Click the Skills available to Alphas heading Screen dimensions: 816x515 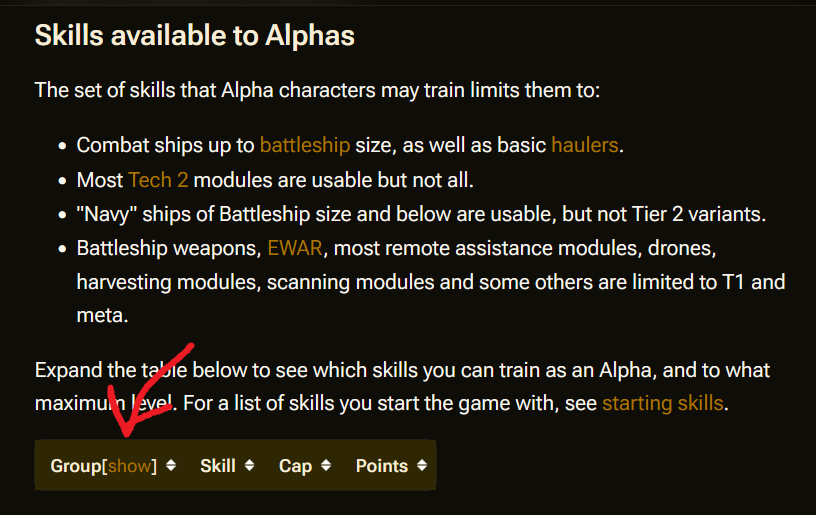(x=195, y=36)
